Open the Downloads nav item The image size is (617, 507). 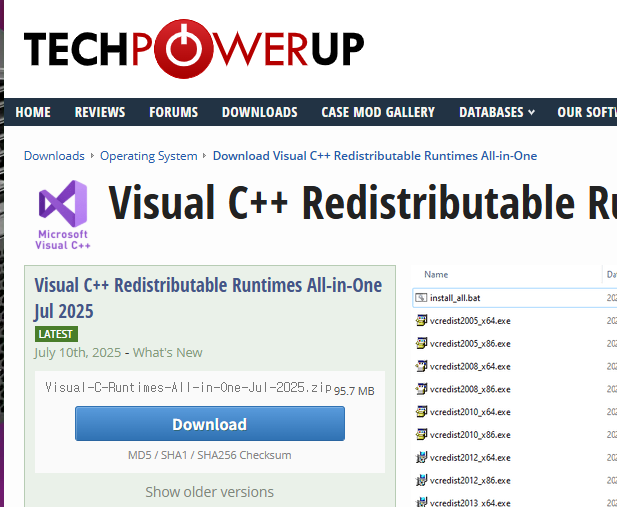pyautogui.click(x=260, y=112)
